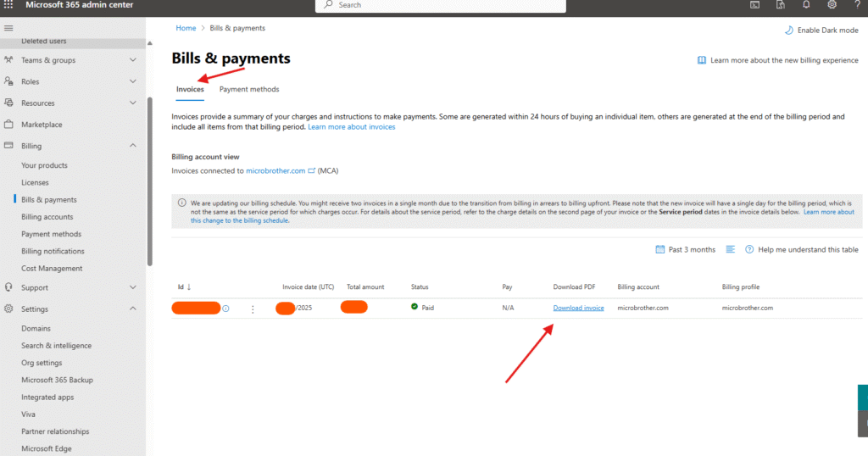Open the table column layout options icon
The height and width of the screenshot is (456, 868).
tap(731, 249)
